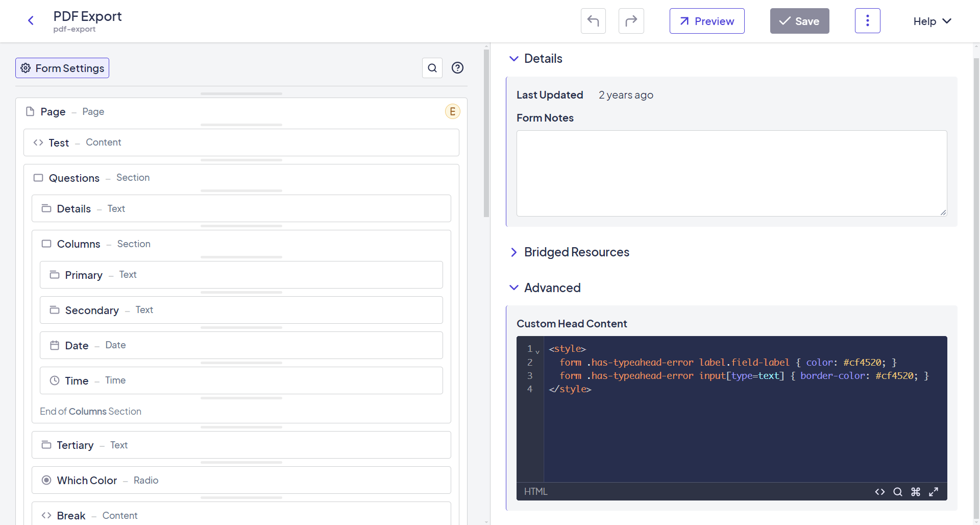Click the E badge on the Page row
980x525 pixels.
pyautogui.click(x=453, y=111)
